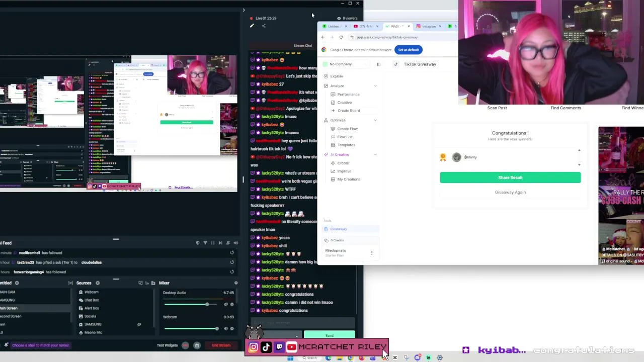Image resolution: width=644 pixels, height=362 pixels.
Task: Open Performance under Analyze
Action: pyautogui.click(x=348, y=95)
